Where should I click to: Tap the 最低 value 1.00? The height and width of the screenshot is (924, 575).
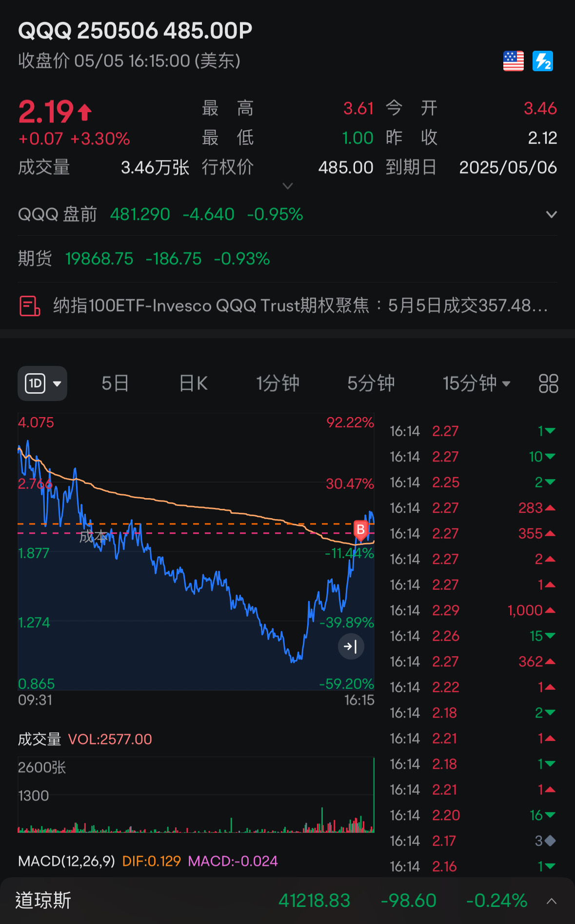coord(358,138)
